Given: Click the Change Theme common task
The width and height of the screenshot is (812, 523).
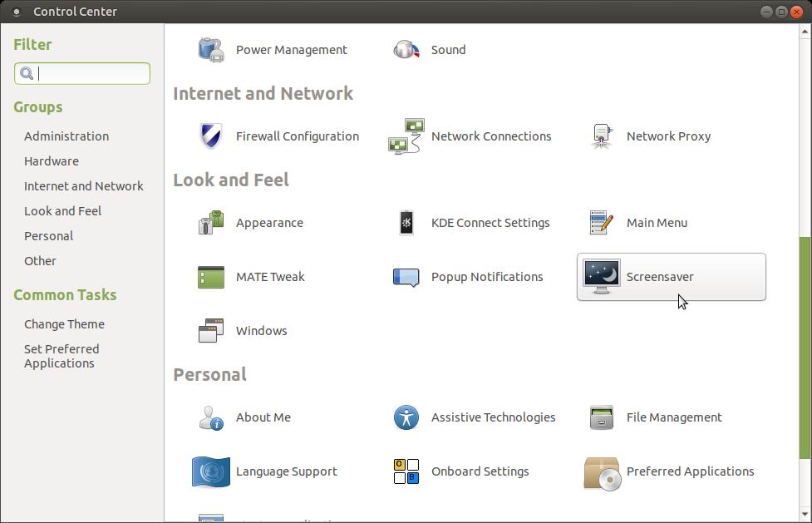Looking at the screenshot, I should point(64,323).
